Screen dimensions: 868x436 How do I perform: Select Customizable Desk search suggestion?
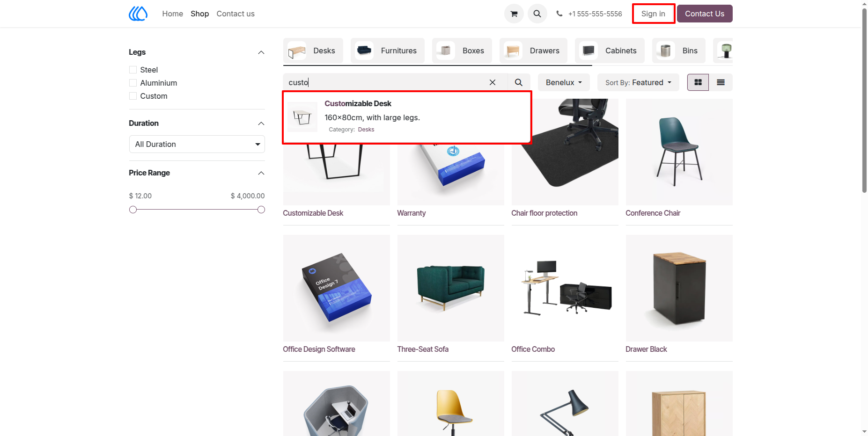[x=407, y=117]
